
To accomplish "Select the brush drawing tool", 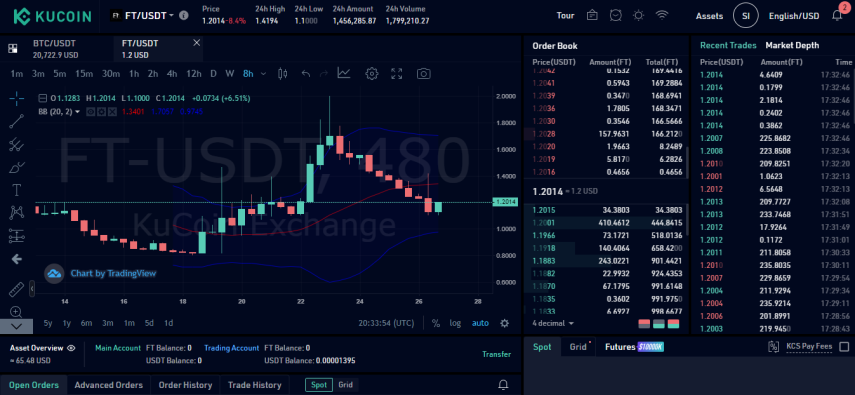I will pos(17,166).
